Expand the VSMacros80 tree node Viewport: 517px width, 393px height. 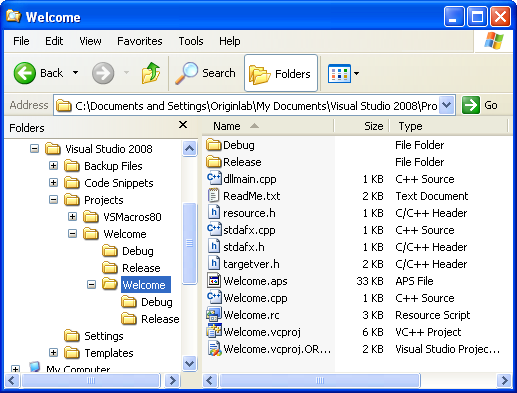72,217
